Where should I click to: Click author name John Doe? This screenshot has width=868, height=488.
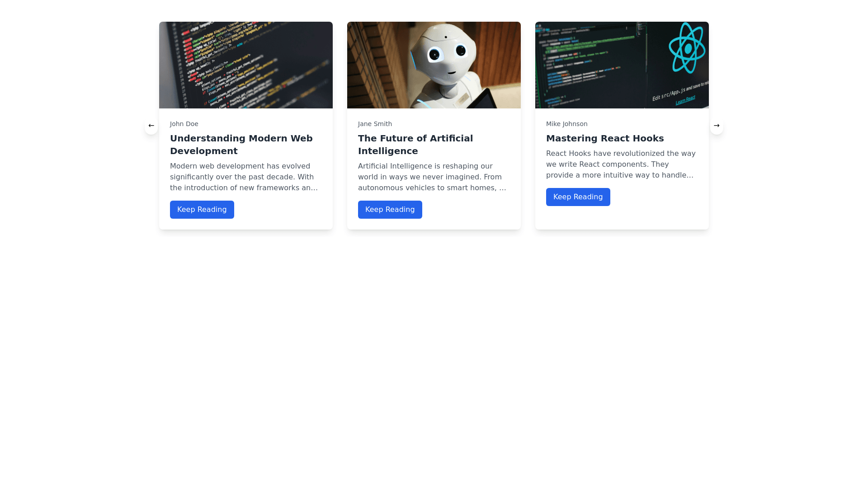tap(184, 124)
